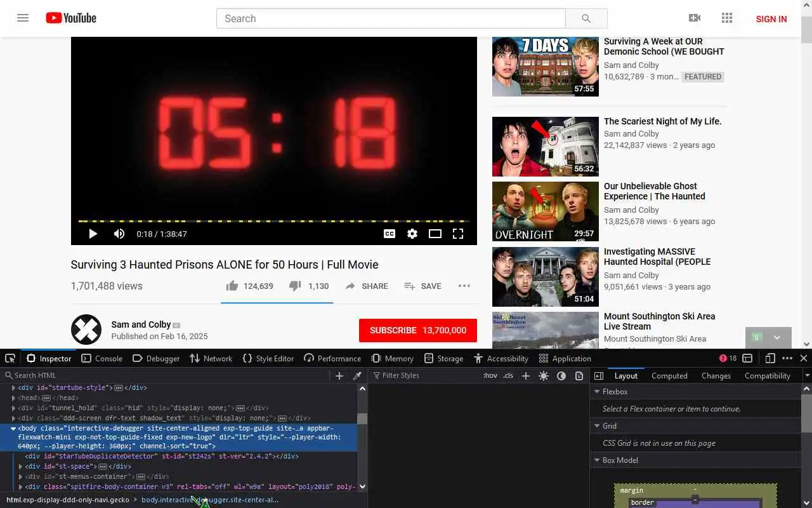The height and width of the screenshot is (508, 812).
Task: Open thumbnail for 7 DAYS Demonic School video
Action: (546, 66)
